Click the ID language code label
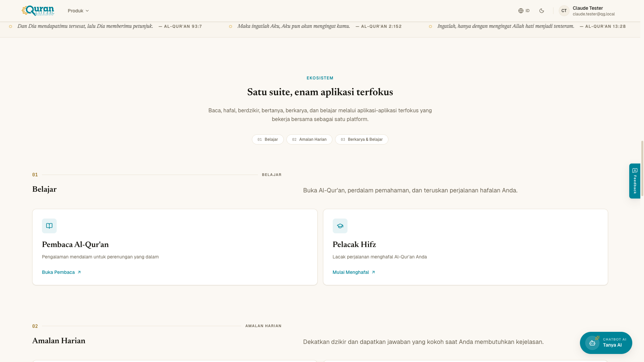Viewport: 644px width, 362px height. pyautogui.click(x=528, y=11)
